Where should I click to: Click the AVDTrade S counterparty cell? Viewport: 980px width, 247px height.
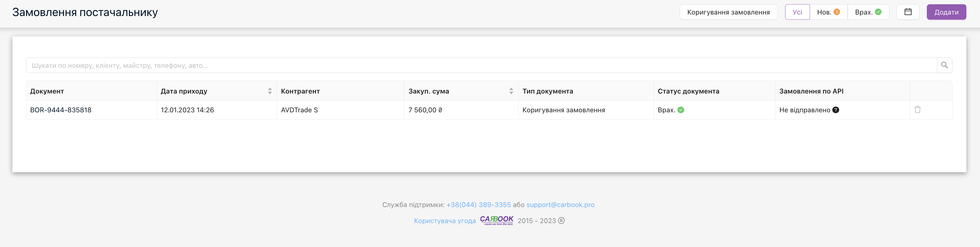299,110
